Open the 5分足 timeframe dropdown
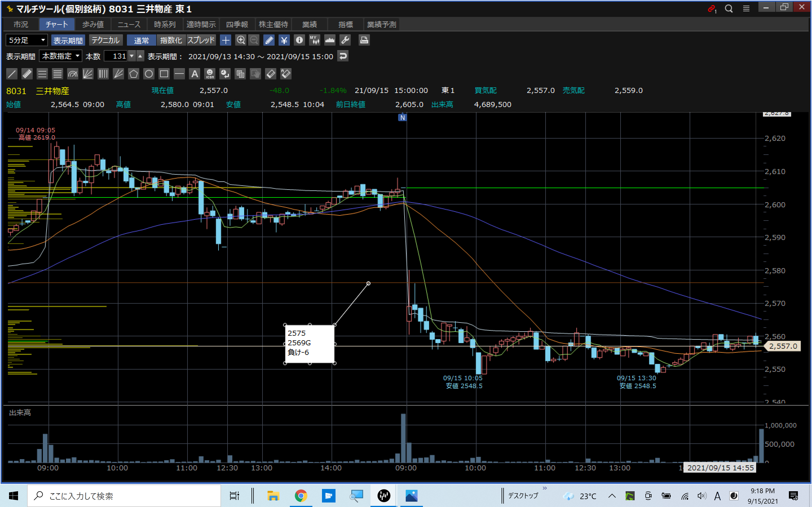The width and height of the screenshot is (812, 507). [x=27, y=40]
